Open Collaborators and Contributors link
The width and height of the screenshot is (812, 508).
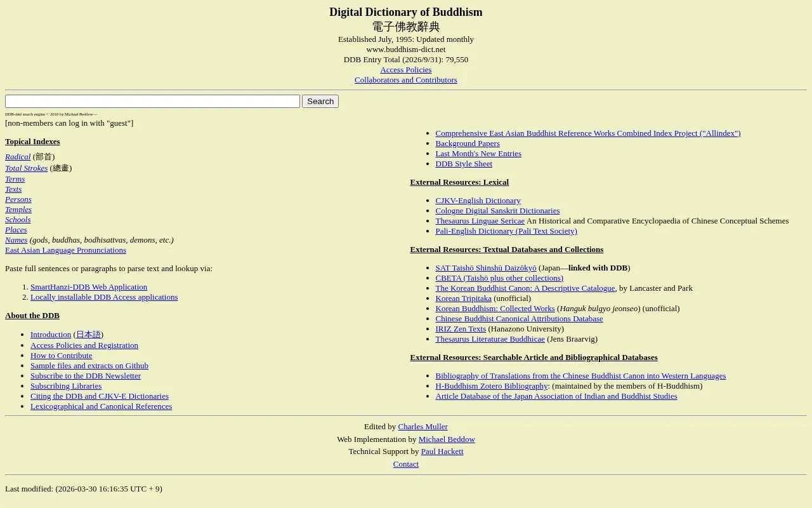pyautogui.click(x=406, y=80)
